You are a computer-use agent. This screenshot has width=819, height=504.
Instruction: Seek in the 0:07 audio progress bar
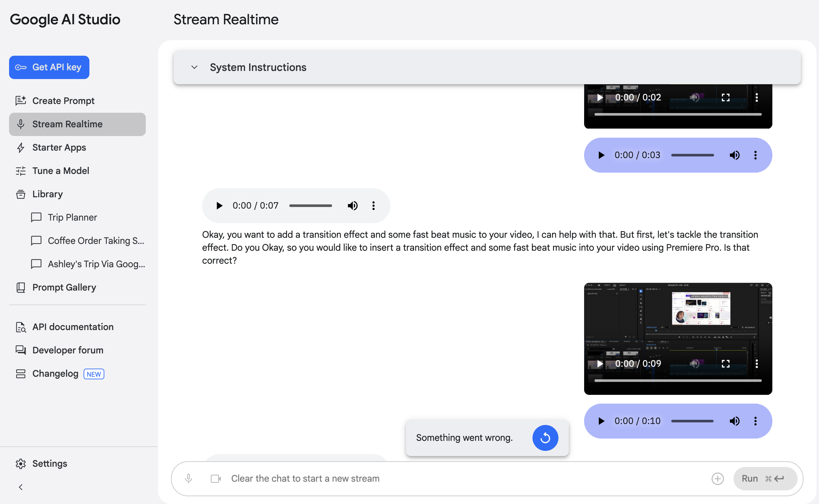tap(310, 205)
